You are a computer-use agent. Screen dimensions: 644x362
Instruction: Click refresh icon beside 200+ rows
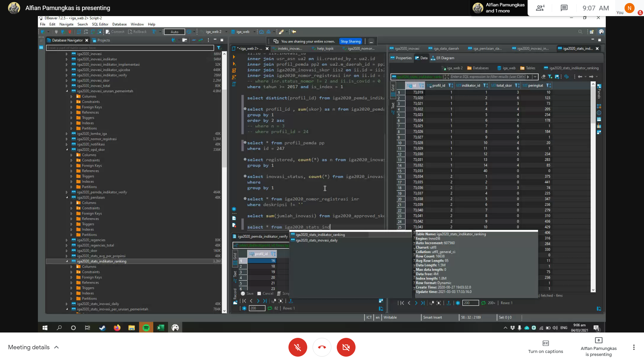point(483,303)
